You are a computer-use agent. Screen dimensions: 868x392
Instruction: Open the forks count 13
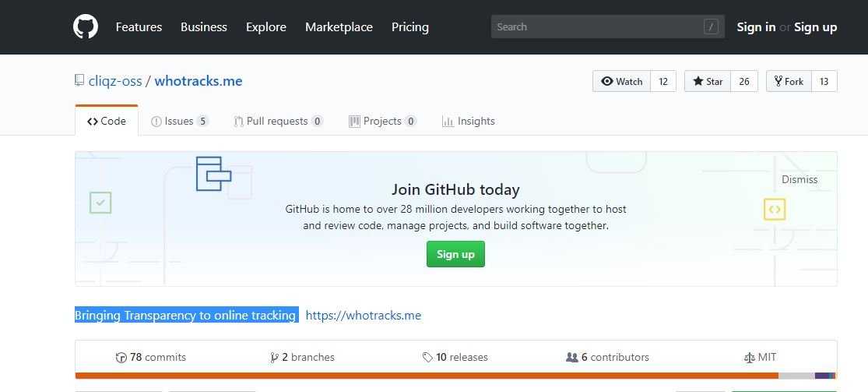824,82
